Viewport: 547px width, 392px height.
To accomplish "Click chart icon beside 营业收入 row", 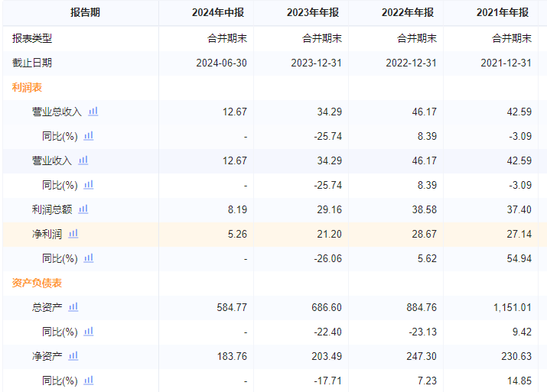I will (x=83, y=160).
